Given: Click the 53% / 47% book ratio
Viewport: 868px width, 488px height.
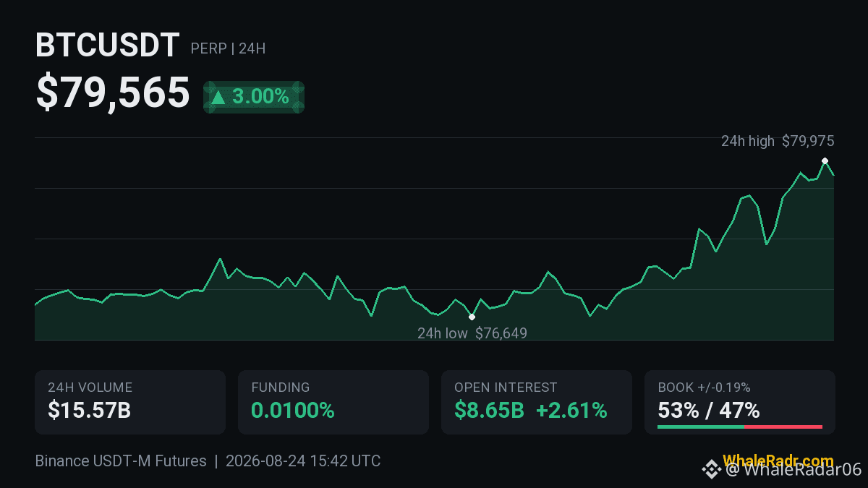Looking at the screenshot, I should click(709, 411).
